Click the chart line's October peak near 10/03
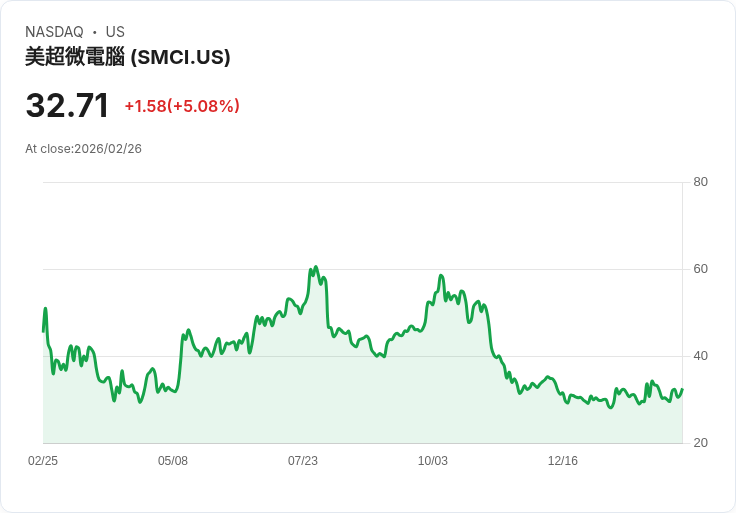The width and height of the screenshot is (736, 513). pyautogui.click(x=441, y=276)
